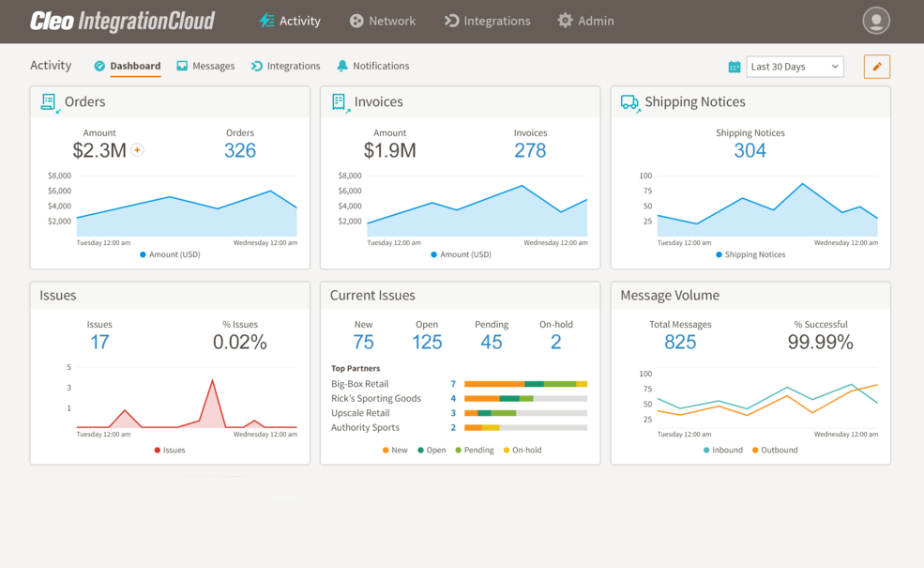
Task: Toggle the Inbound legend in Message Volume
Action: tap(723, 450)
